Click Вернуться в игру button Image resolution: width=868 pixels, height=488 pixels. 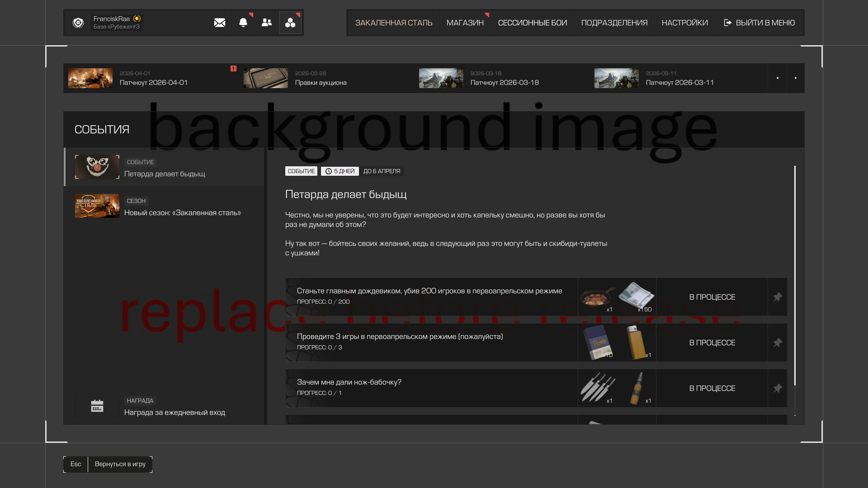(x=120, y=464)
